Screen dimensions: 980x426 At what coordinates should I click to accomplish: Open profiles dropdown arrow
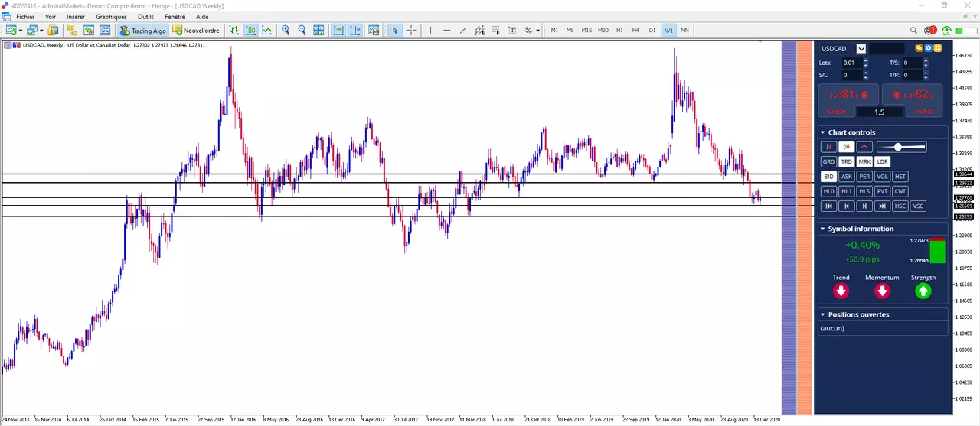[x=41, y=31]
